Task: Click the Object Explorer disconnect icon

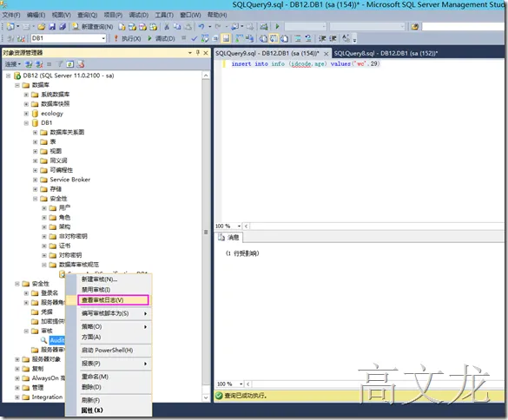Action: pyautogui.click(x=39, y=64)
